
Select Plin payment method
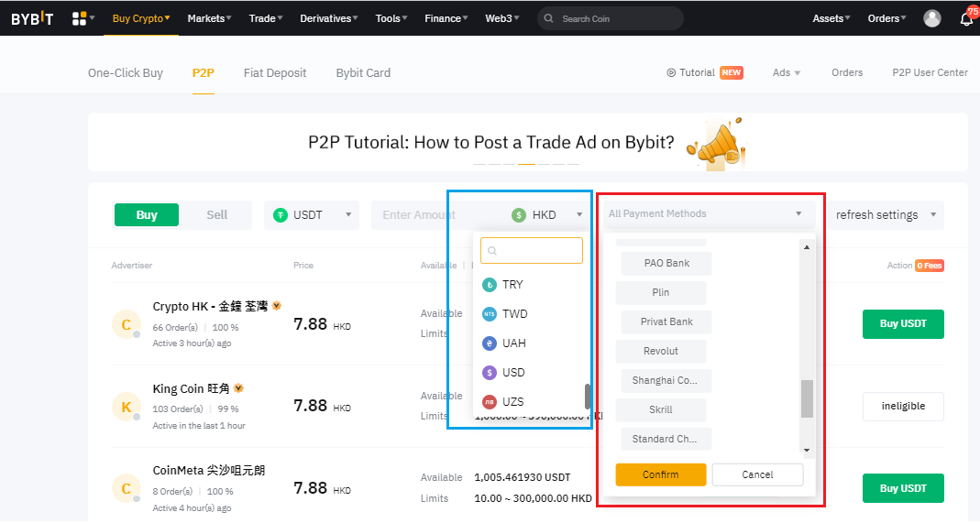(661, 293)
